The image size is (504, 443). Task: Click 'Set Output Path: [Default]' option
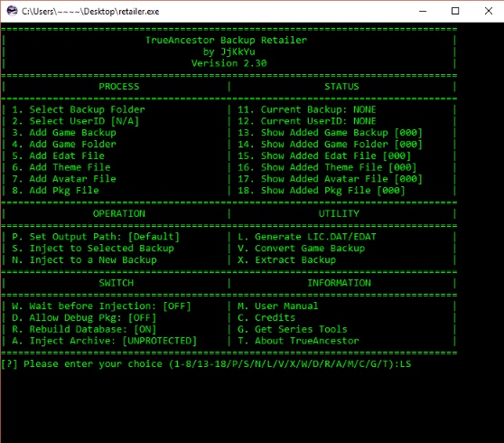click(x=96, y=237)
